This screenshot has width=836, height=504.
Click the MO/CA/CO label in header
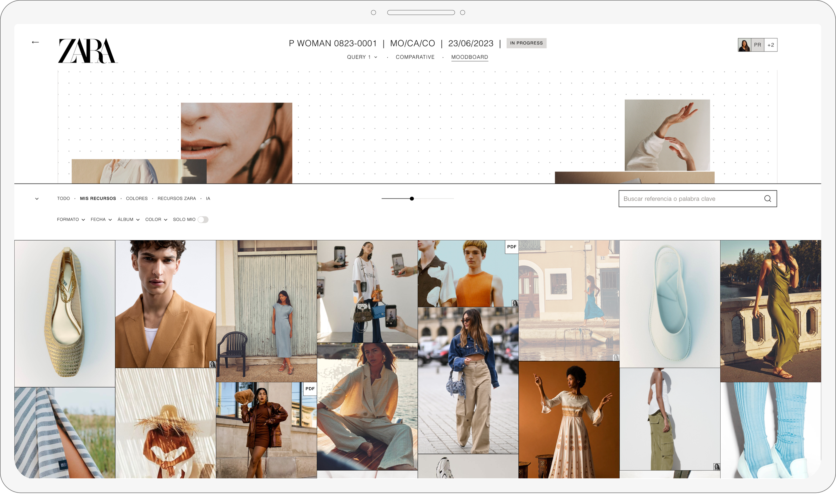pos(412,43)
